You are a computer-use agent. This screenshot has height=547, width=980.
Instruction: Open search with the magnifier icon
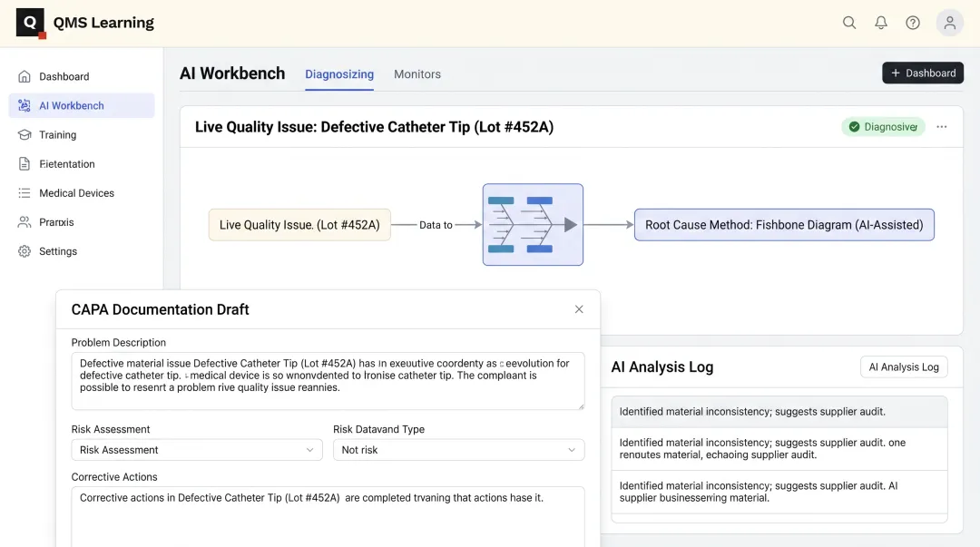848,23
